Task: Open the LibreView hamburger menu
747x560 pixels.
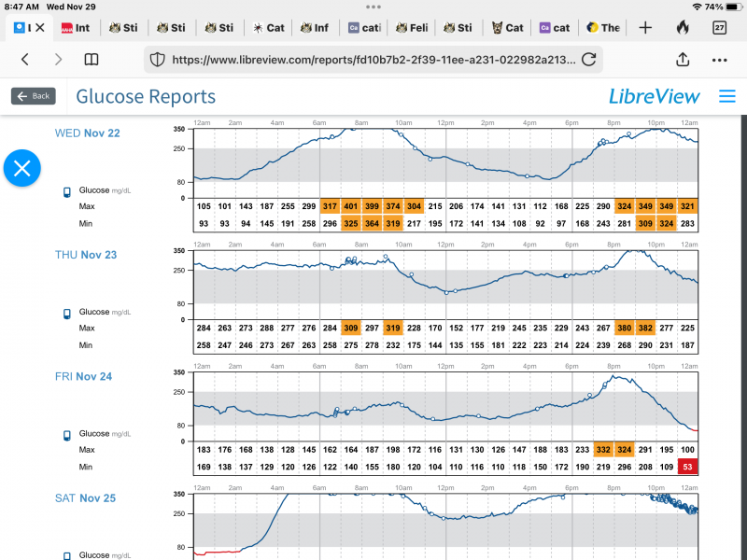Action: [727, 96]
